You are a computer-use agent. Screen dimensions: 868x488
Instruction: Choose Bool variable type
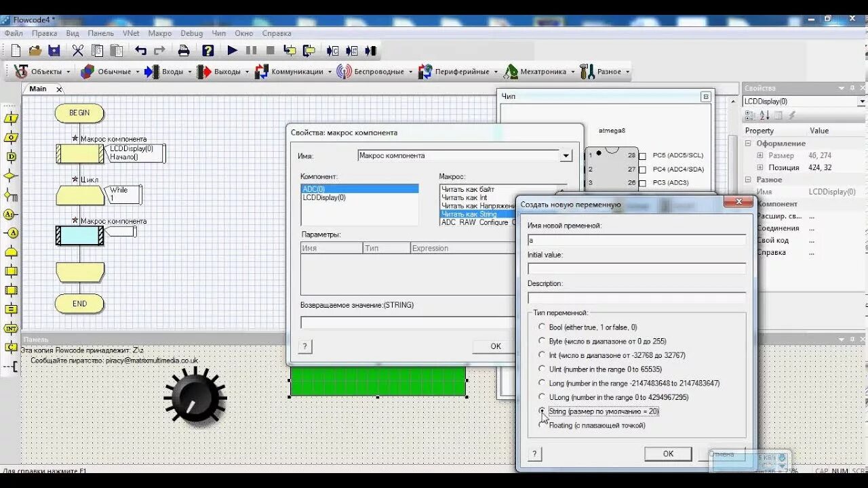(542, 327)
